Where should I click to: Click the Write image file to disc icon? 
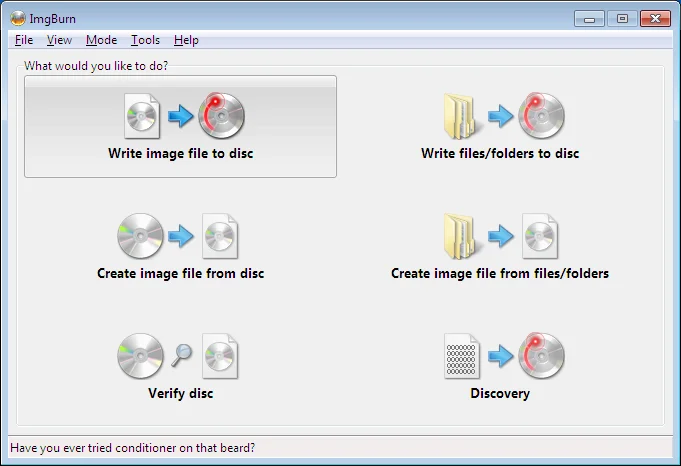180,116
